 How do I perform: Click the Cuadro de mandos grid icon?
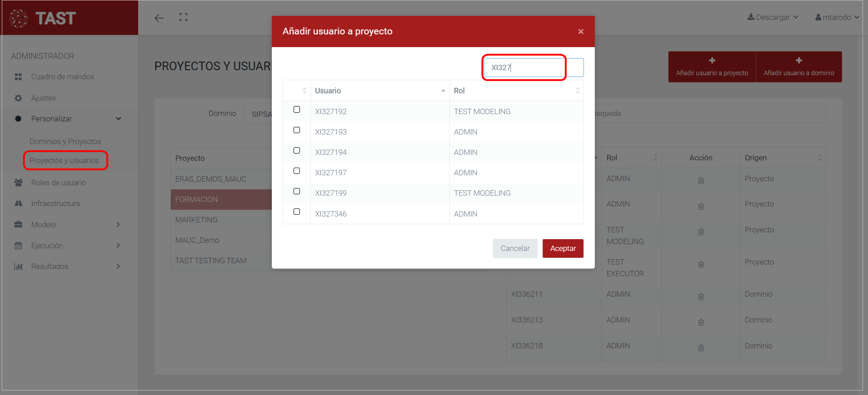tap(18, 77)
